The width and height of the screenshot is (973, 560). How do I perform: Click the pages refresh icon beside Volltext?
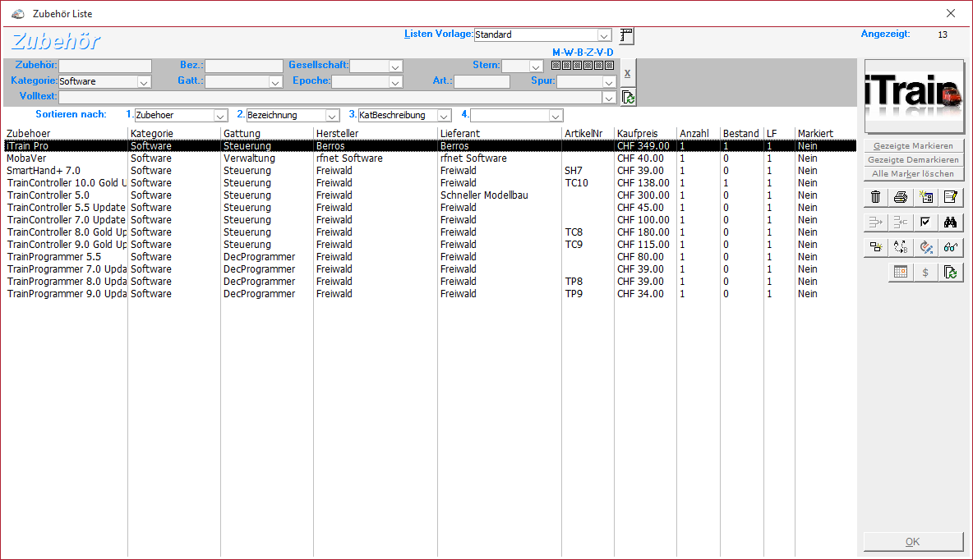click(x=628, y=98)
